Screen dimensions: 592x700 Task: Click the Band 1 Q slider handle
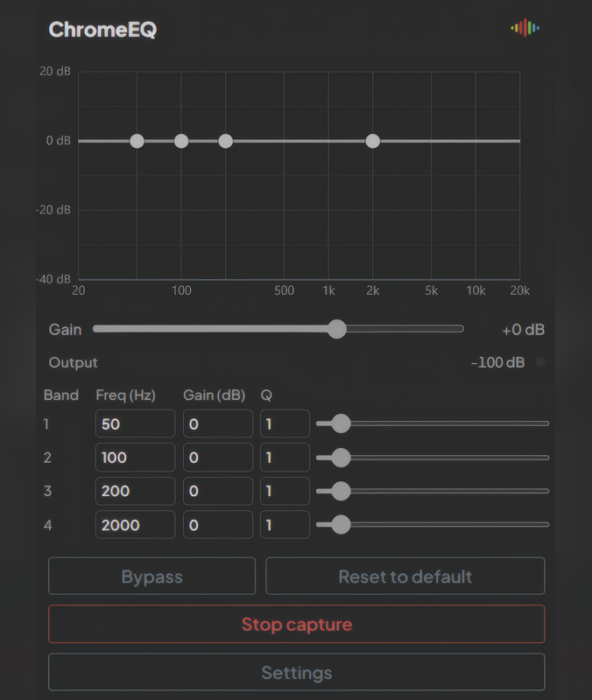[x=341, y=423]
